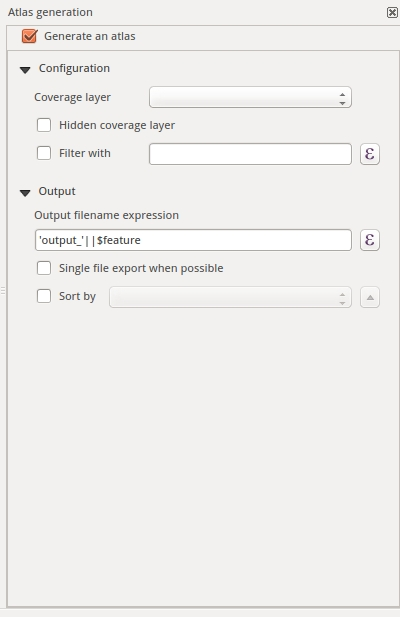The image size is (400, 617).
Task: Collapse the Output group via its label
Action: [57, 191]
